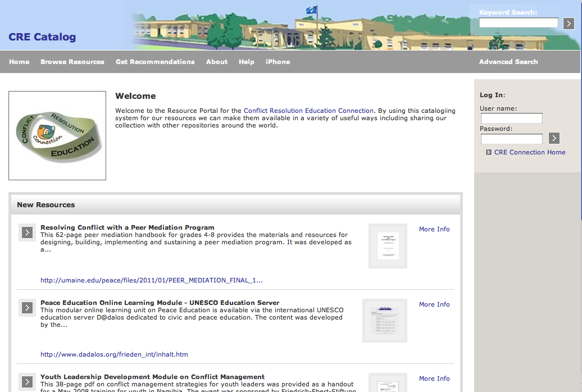Click arrow icon beside Peace Education module
The height and width of the screenshot is (392, 582).
27,307
